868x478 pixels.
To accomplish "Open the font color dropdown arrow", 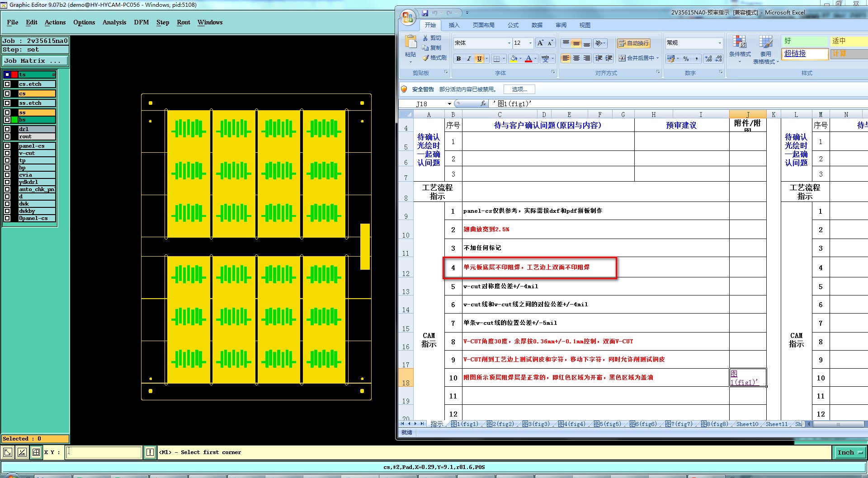I will 536,59.
